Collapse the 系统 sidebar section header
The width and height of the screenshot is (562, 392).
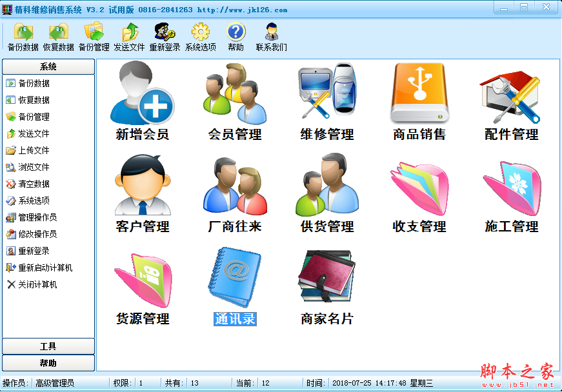48,67
